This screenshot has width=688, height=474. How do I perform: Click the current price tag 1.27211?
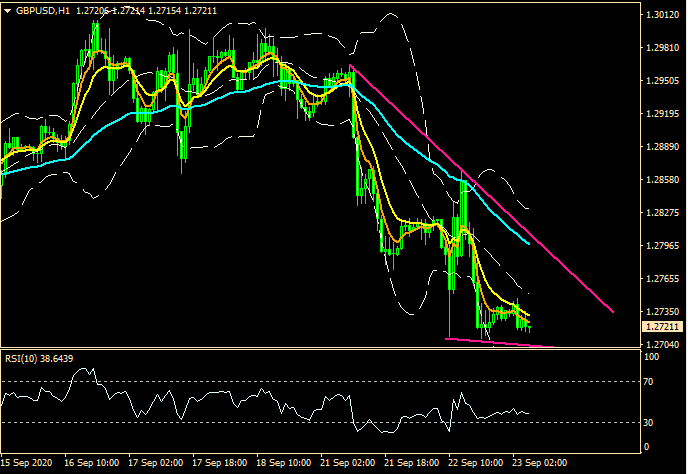[x=664, y=326]
